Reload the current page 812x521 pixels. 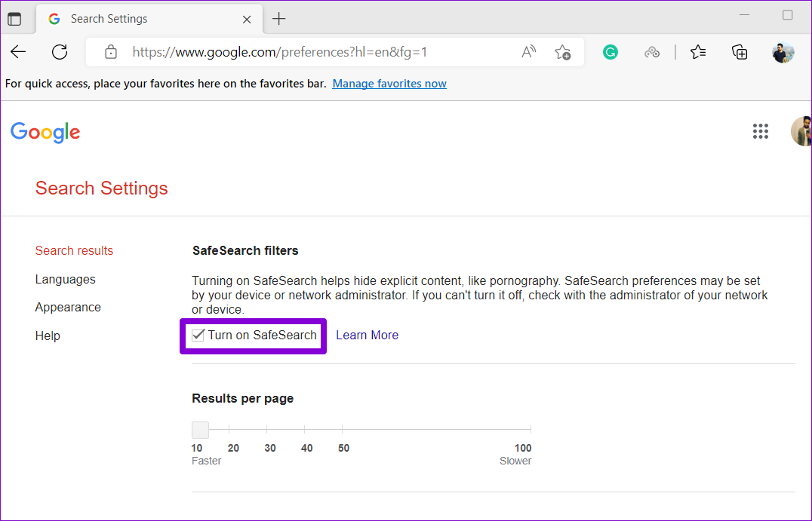(x=60, y=52)
